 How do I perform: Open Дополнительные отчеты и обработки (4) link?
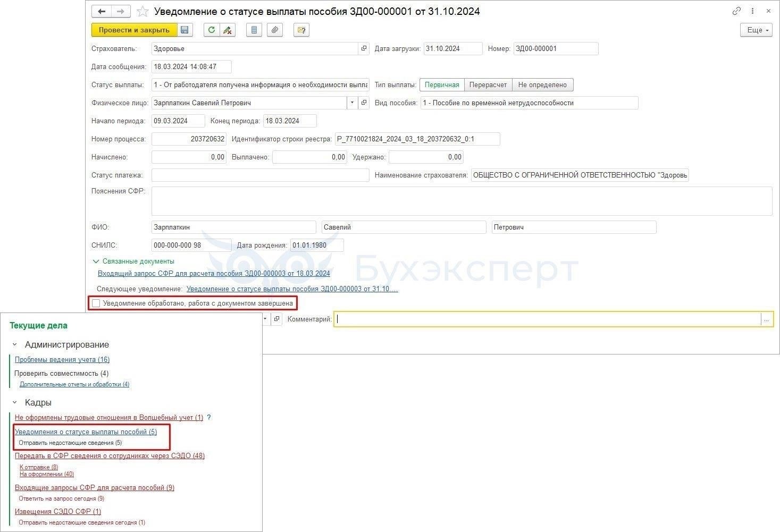point(74,384)
